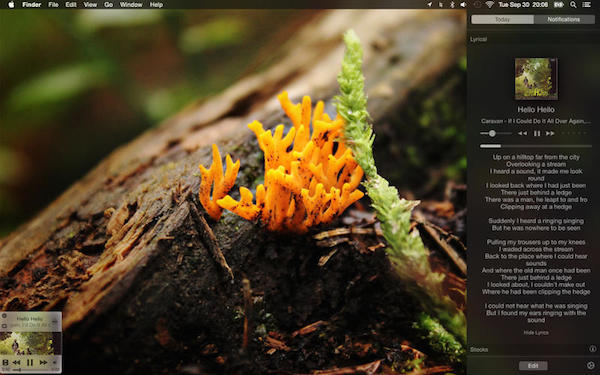Viewport: 600px width, 375px height.
Task: Click the Hide Lyrics link
Action: click(x=536, y=333)
